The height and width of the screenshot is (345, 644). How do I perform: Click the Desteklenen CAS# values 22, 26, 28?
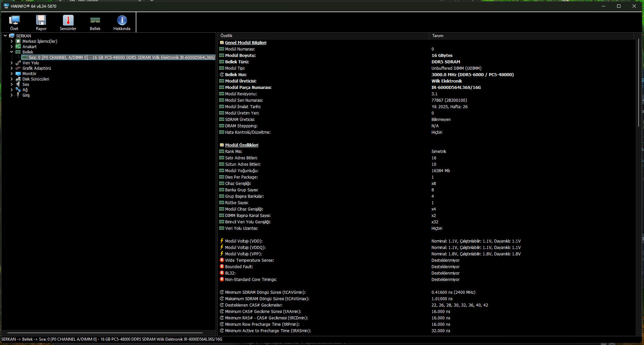click(x=460, y=305)
